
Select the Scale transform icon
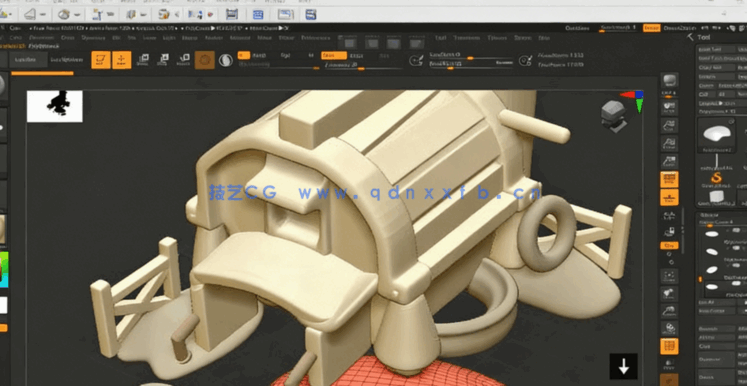(163, 60)
